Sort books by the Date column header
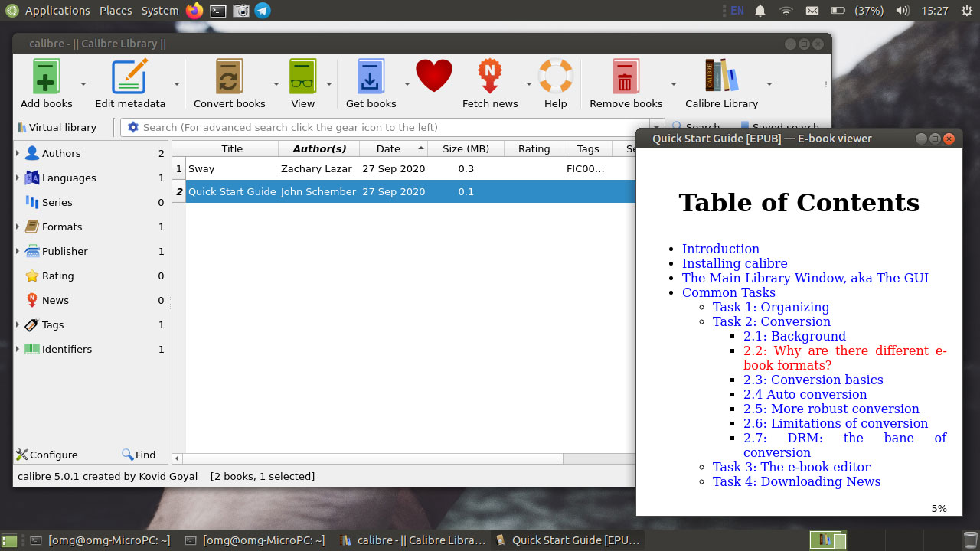Viewport: 980px width, 551px height. [x=394, y=148]
